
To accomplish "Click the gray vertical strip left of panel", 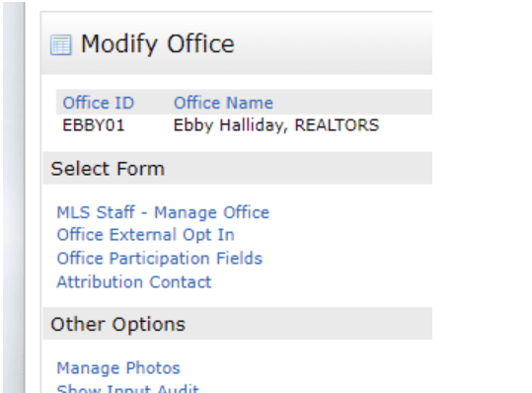I will click(14, 196).
